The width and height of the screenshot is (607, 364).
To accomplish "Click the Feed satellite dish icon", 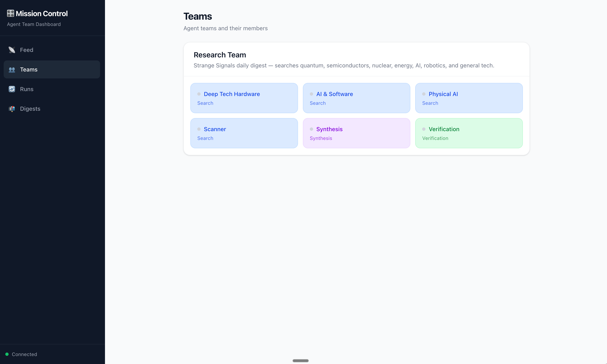I will [12, 50].
